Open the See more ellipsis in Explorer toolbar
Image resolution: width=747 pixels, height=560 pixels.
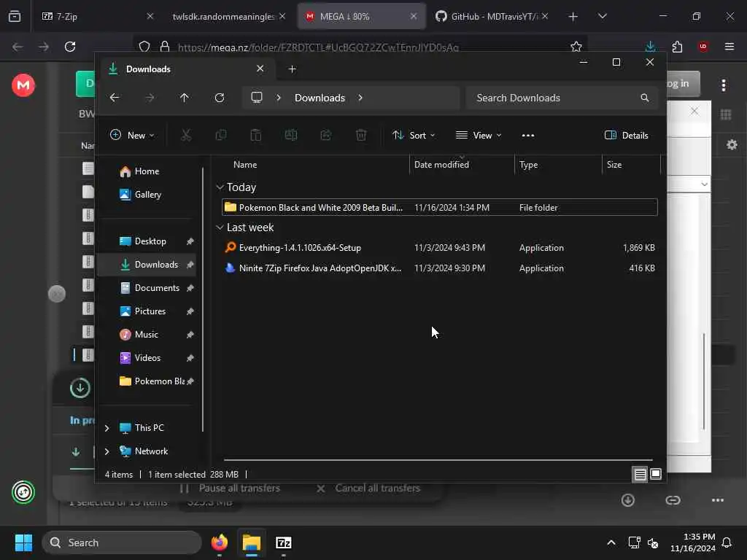(x=528, y=135)
